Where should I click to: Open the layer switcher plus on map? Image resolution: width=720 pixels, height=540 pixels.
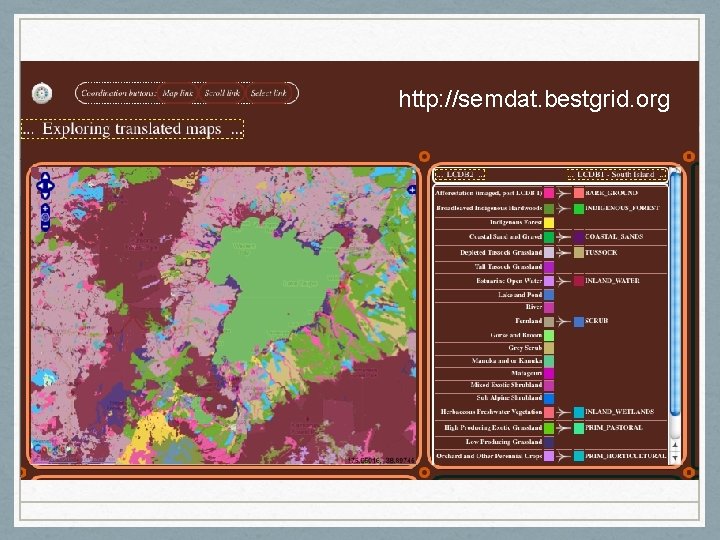tap(412, 189)
